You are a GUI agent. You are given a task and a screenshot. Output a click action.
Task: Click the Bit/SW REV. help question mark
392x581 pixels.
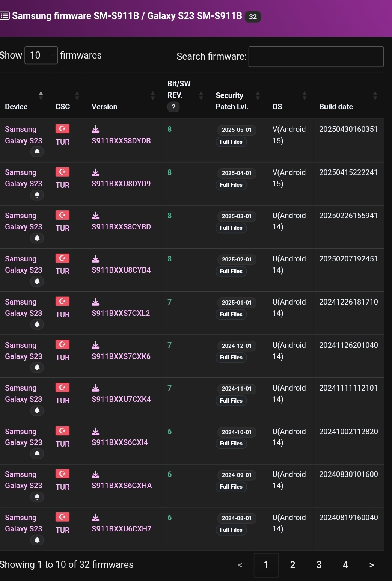pos(173,107)
